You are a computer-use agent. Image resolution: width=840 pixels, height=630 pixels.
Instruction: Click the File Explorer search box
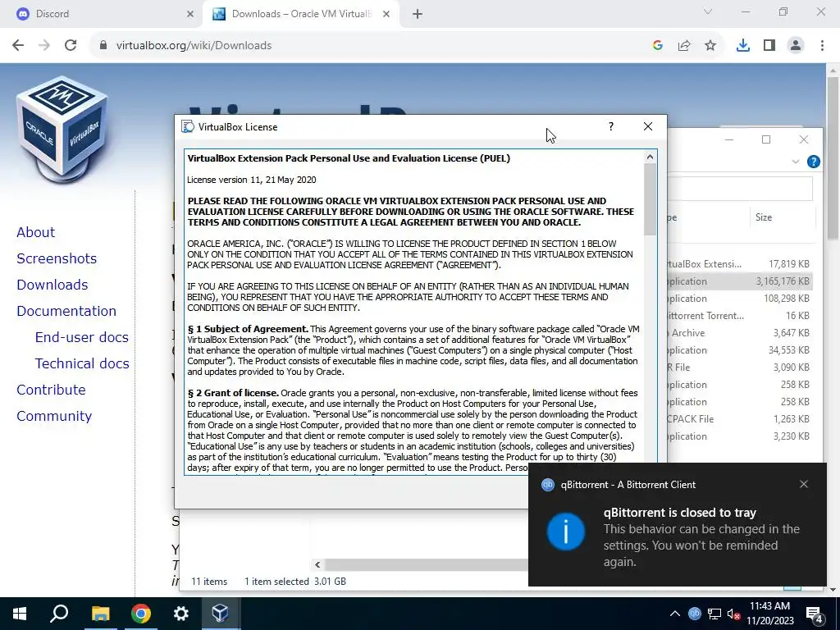tap(740, 189)
